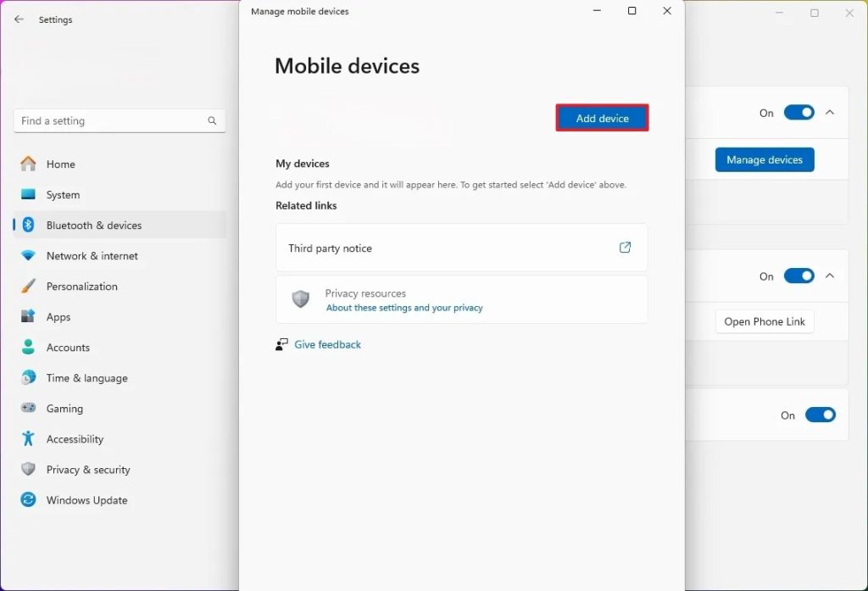Viewport: 868px width, 591px height.
Task: Collapse the Phone Link section chevron
Action: pos(830,276)
